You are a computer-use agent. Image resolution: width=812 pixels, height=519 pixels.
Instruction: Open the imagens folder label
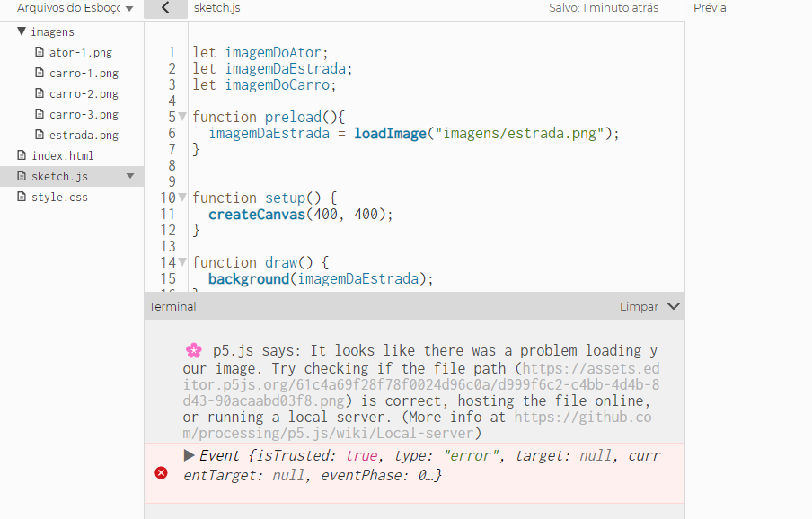(52, 32)
